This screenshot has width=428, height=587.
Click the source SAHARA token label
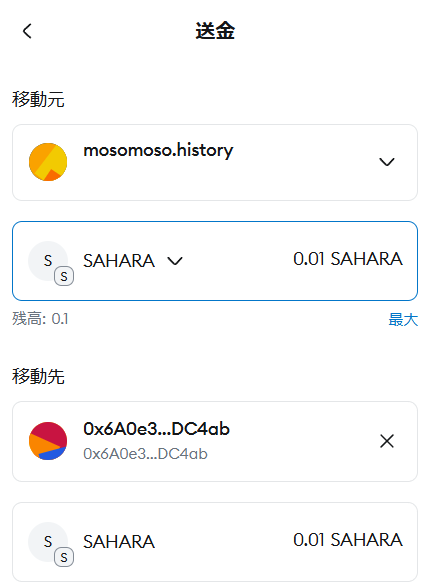pos(119,261)
